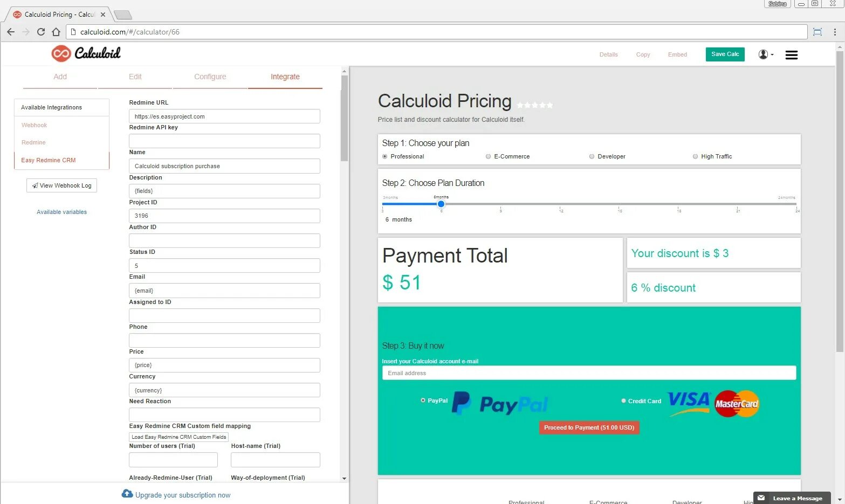Select the Developer plan radio button

pyautogui.click(x=592, y=156)
